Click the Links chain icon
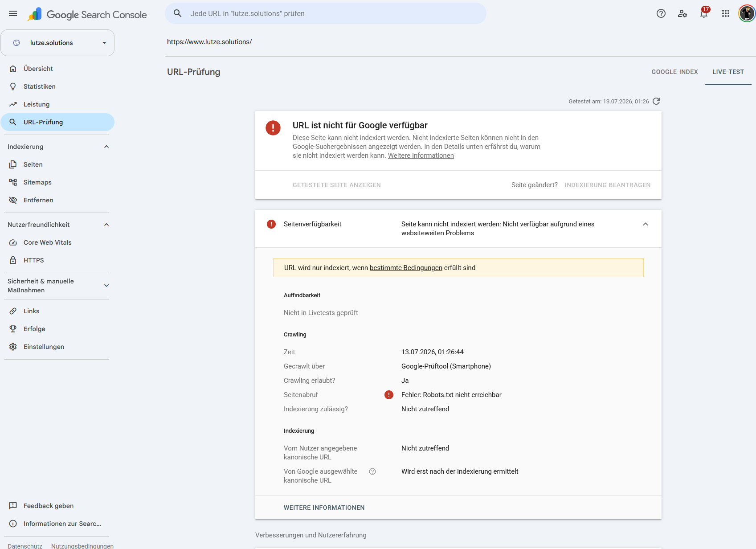This screenshot has height=549, width=756. tap(13, 311)
